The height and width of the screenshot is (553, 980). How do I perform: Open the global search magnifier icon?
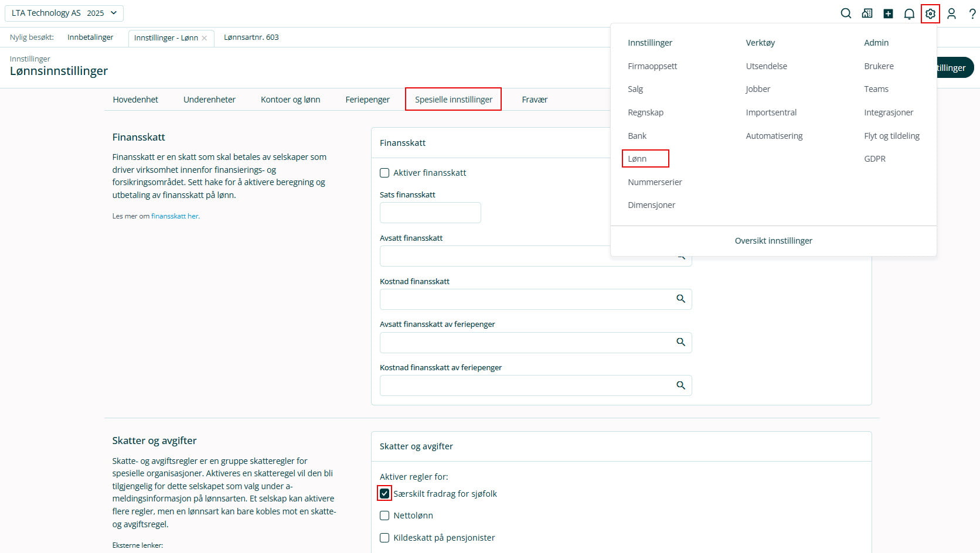click(846, 13)
